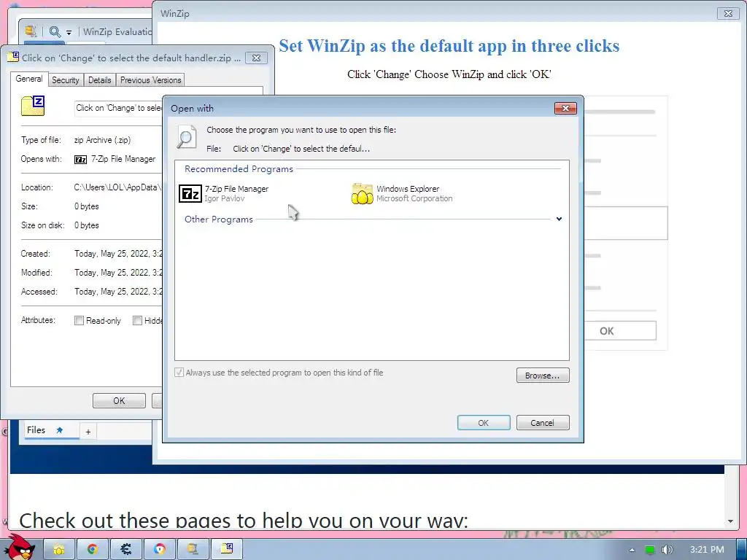Image resolution: width=747 pixels, height=560 pixels.
Task: Select Windows Explorer program icon
Action: (x=362, y=193)
